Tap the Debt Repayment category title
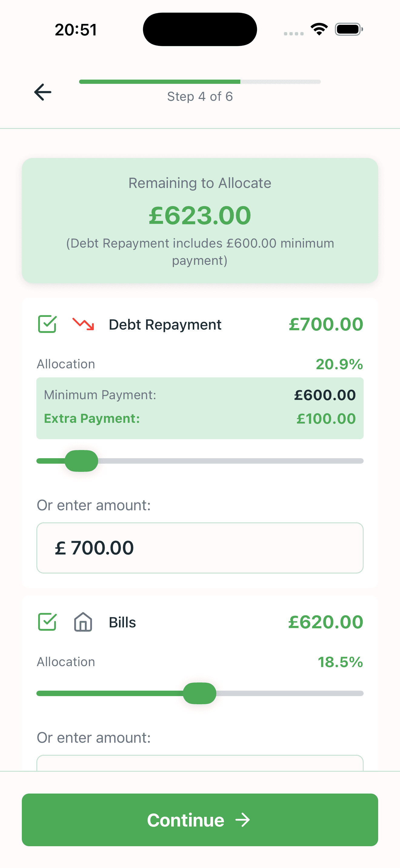400x868 pixels. tap(165, 324)
